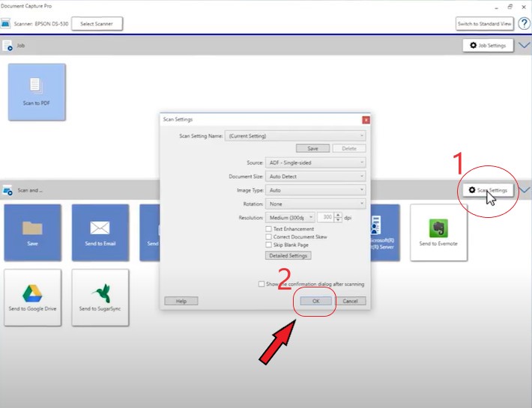Toggle show confirmation dialog after scanning

[261, 284]
